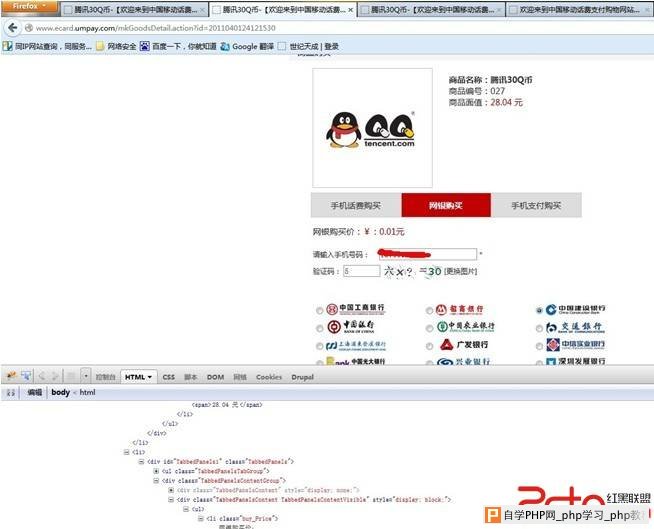Viewport: 654px width, 529px height.
Task: Open the Firebug 控制台 console tab
Action: (x=106, y=377)
